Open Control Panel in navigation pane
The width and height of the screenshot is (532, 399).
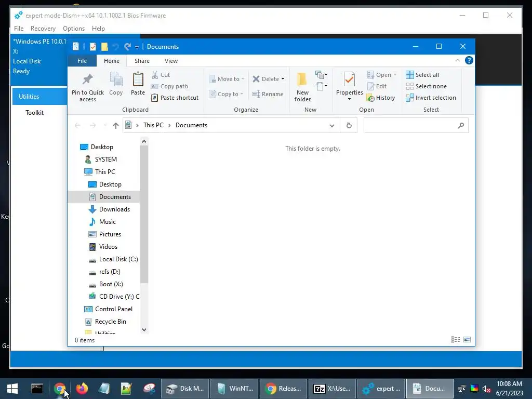coord(109,309)
